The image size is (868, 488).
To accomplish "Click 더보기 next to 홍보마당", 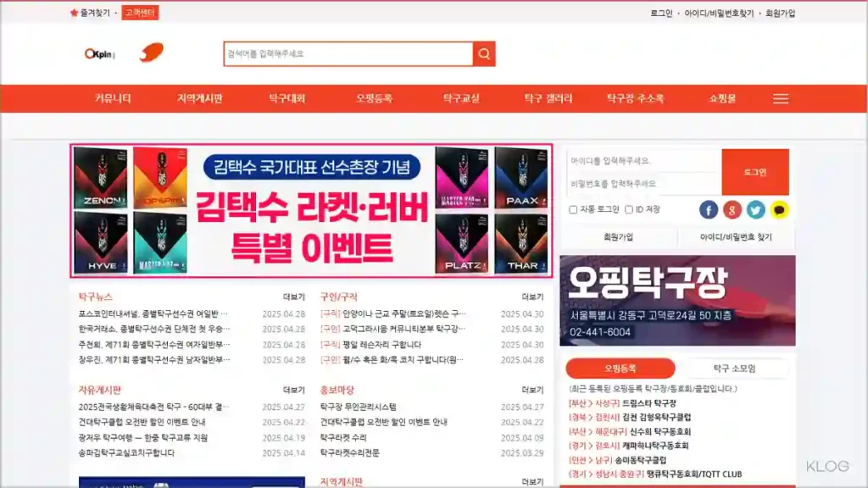I will pyautogui.click(x=532, y=390).
